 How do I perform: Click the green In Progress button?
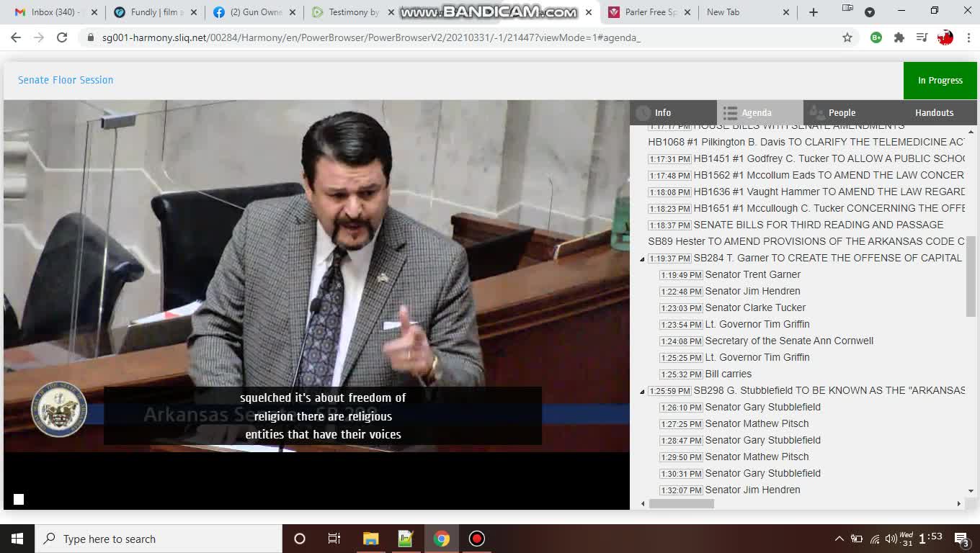coord(940,81)
